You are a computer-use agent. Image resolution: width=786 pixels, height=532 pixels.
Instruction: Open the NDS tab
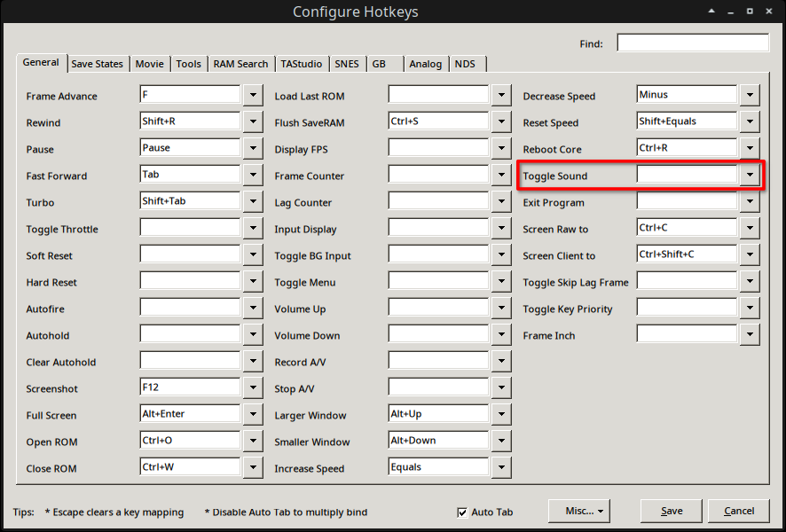[466, 63]
